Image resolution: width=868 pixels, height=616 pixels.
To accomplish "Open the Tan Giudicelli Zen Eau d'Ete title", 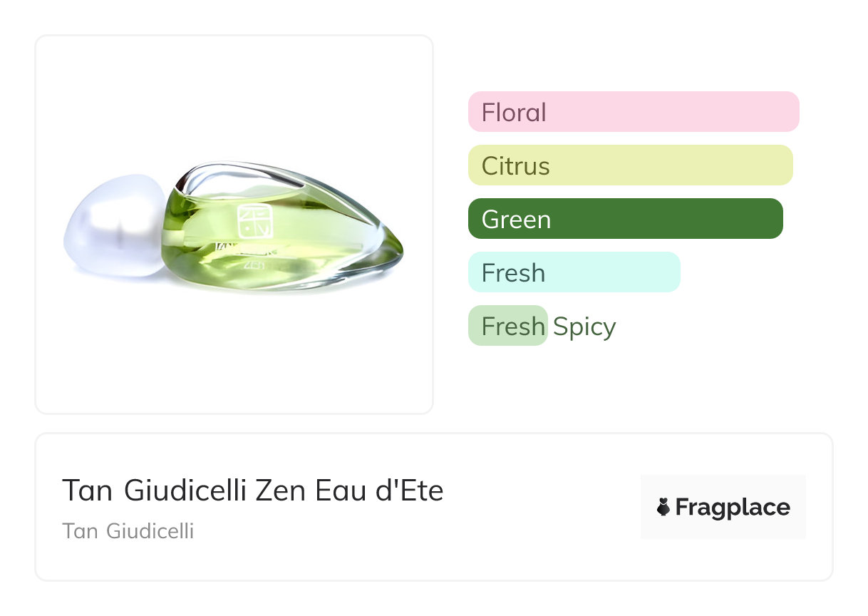I will click(252, 491).
